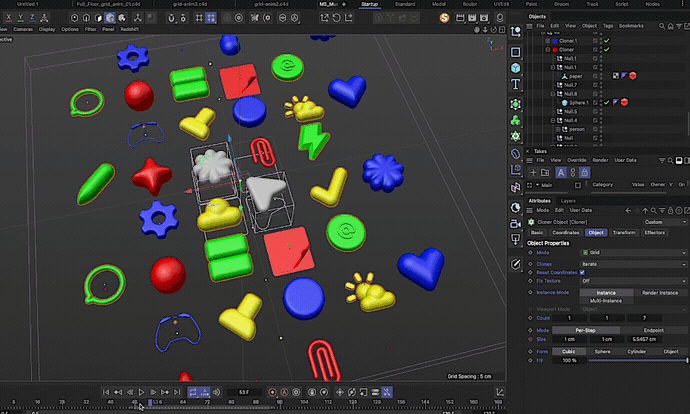Toggle visibility dots on Null.5 row
The width and height of the screenshot is (690, 414).
[601, 111]
